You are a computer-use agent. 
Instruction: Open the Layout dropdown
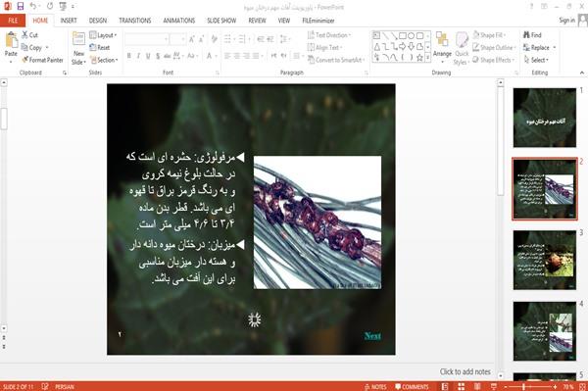pyautogui.click(x=103, y=35)
